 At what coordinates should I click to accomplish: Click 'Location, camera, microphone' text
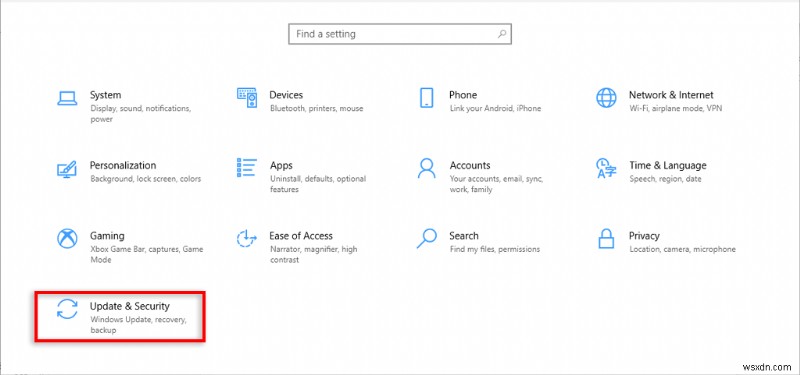[683, 249]
